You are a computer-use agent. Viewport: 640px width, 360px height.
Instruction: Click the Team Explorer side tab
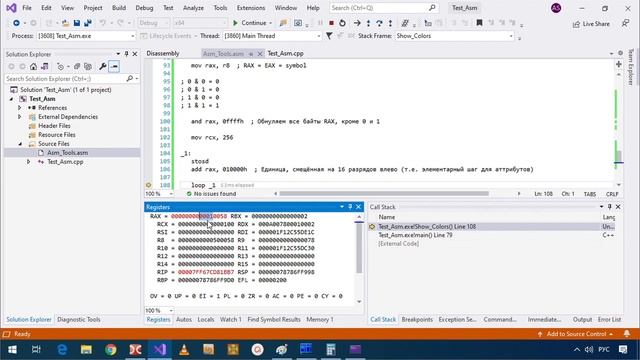(x=631, y=67)
